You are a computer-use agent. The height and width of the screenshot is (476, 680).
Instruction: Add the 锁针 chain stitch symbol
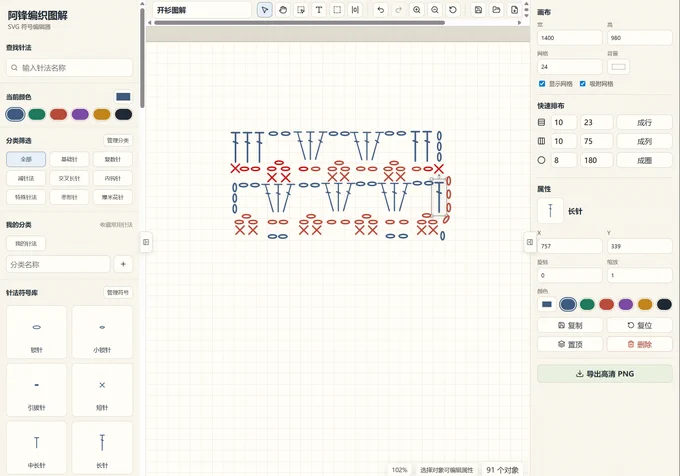36,332
